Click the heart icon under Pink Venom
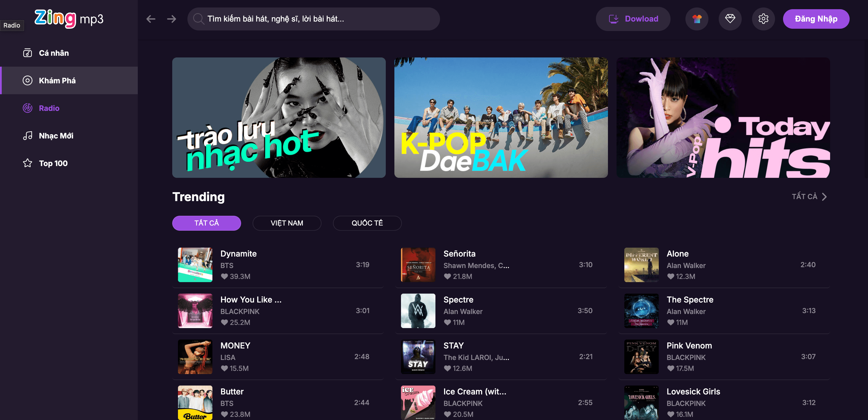 click(x=671, y=368)
